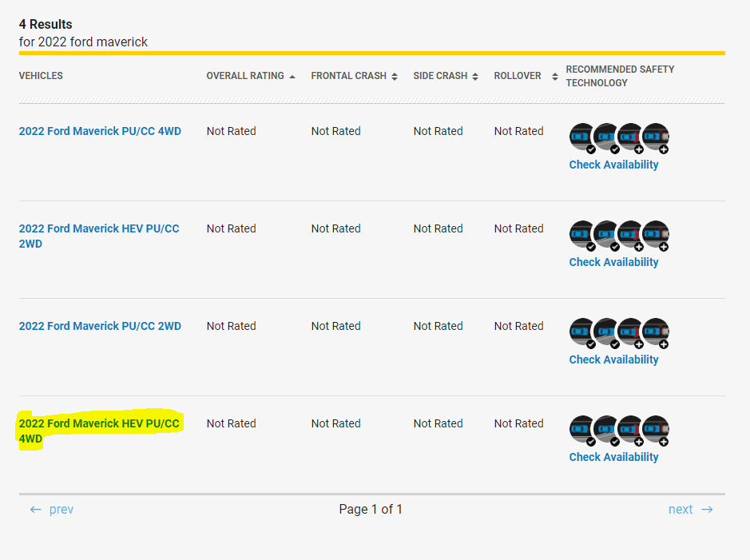Click Rollover 'Not Rated' for HEV PU/CC 2WD
750x560 pixels.
pos(519,228)
